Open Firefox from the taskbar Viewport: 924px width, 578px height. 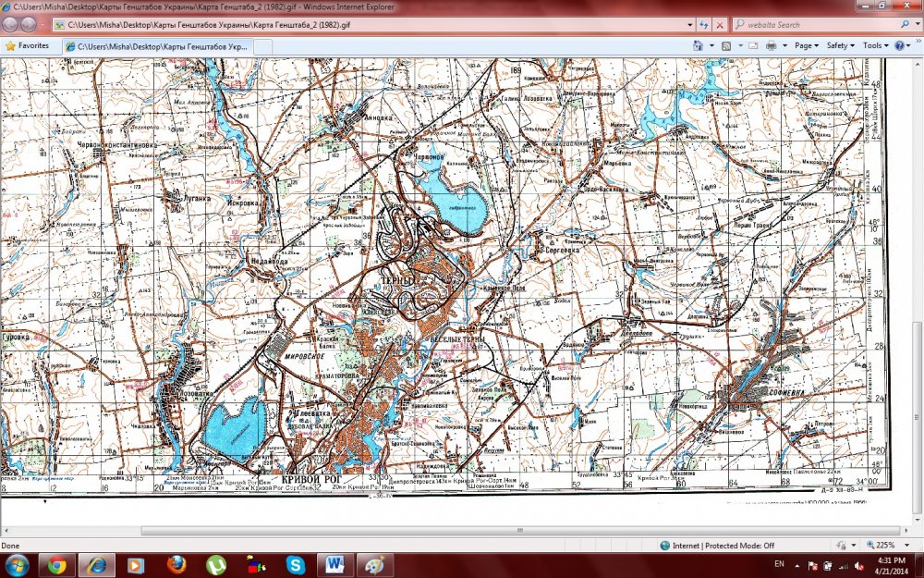[x=176, y=564]
